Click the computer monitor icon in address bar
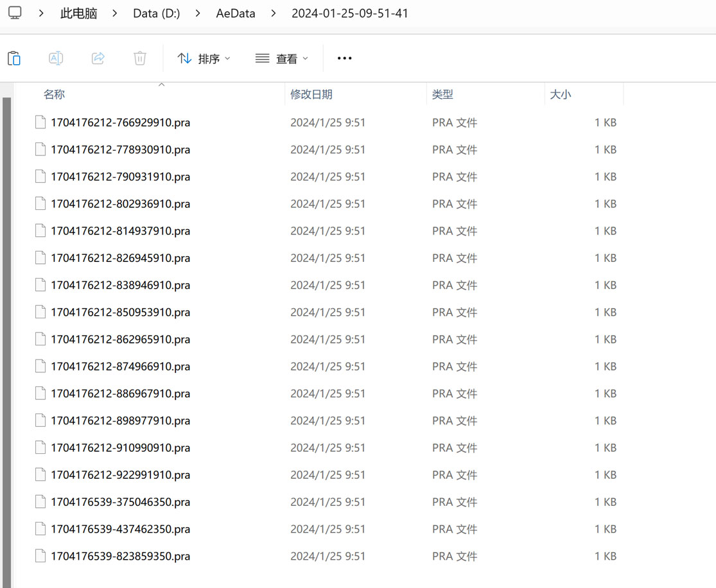This screenshot has width=716, height=588. (15, 13)
